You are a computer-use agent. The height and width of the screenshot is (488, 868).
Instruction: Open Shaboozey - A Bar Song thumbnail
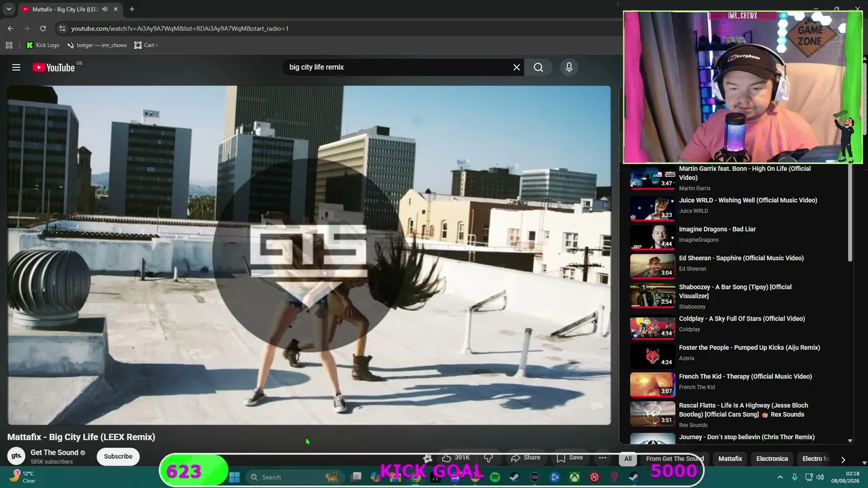pos(652,294)
